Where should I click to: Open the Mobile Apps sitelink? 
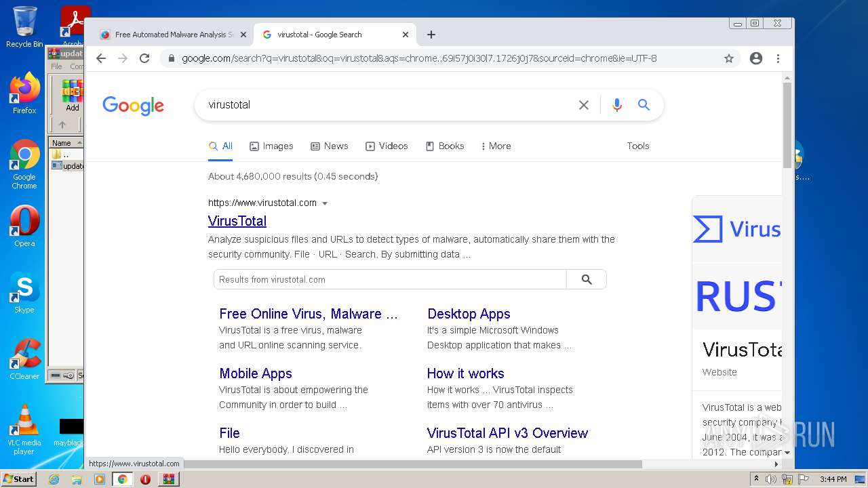click(256, 373)
